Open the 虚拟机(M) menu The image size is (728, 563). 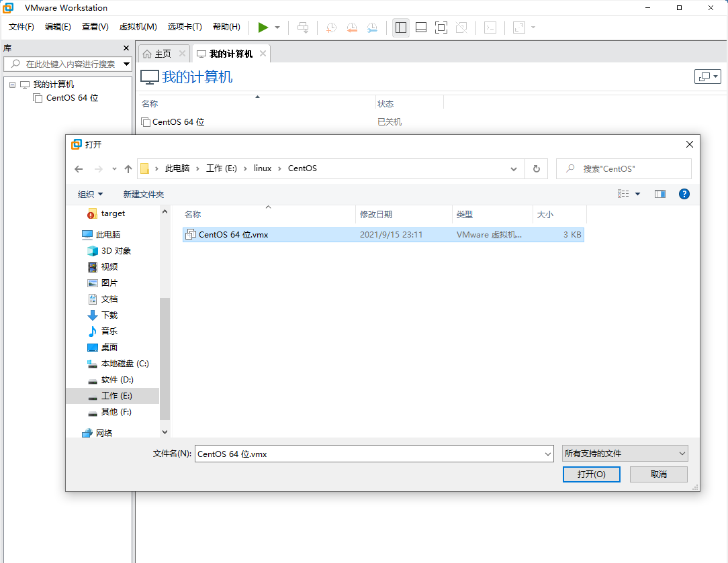tap(138, 27)
